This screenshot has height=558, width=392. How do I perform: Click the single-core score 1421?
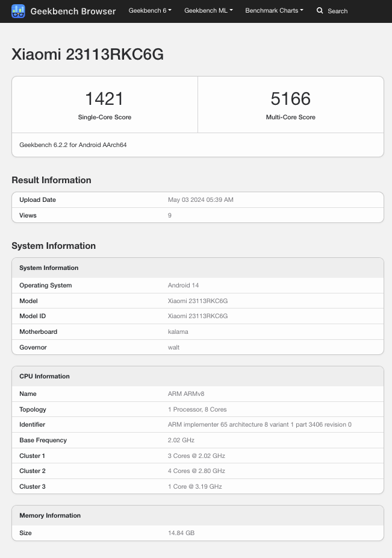pyautogui.click(x=105, y=99)
